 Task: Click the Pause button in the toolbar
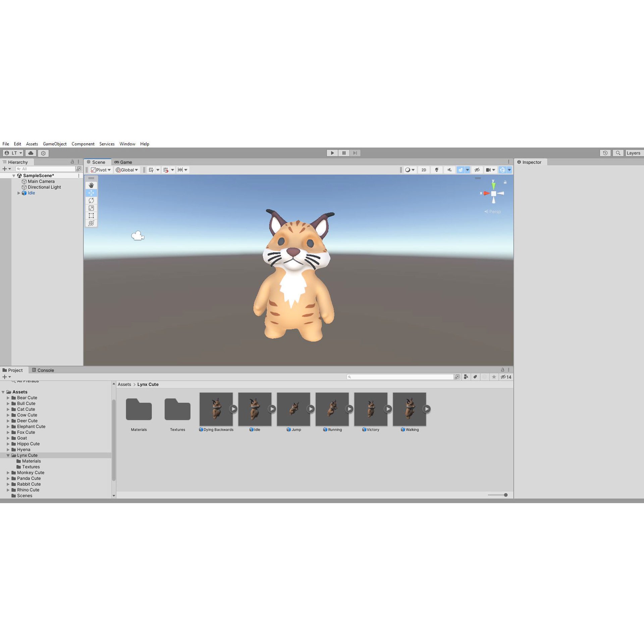click(343, 153)
